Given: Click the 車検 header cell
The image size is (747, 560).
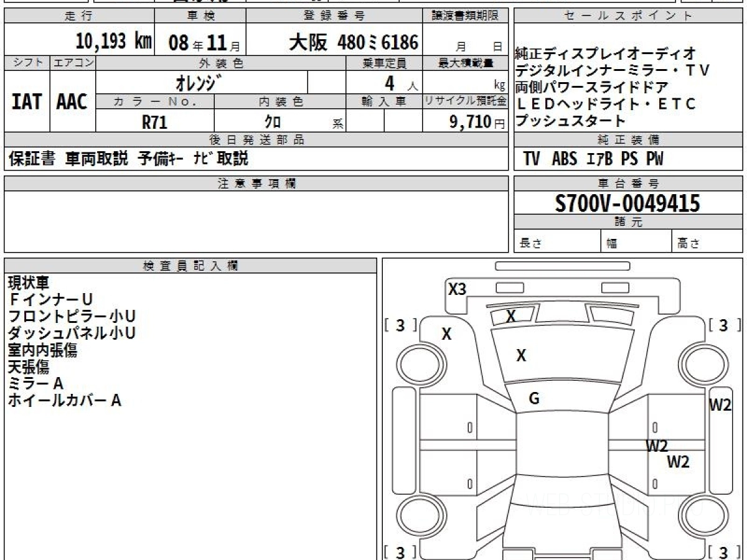Looking at the screenshot, I should tap(200, 16).
